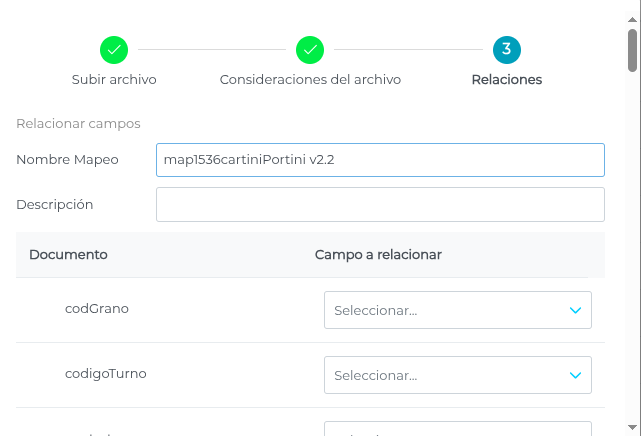Open the codGrano Seleccionar dropdown
This screenshot has width=641, height=436.
coord(457,311)
